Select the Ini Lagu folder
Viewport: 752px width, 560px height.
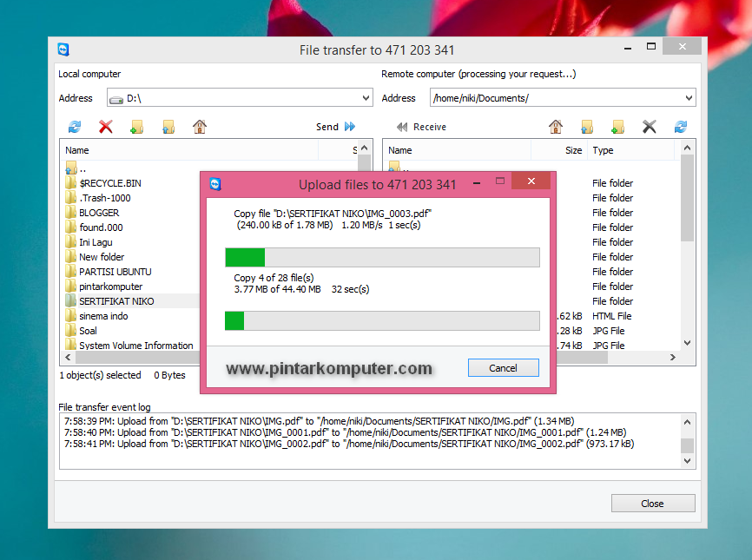(x=96, y=242)
